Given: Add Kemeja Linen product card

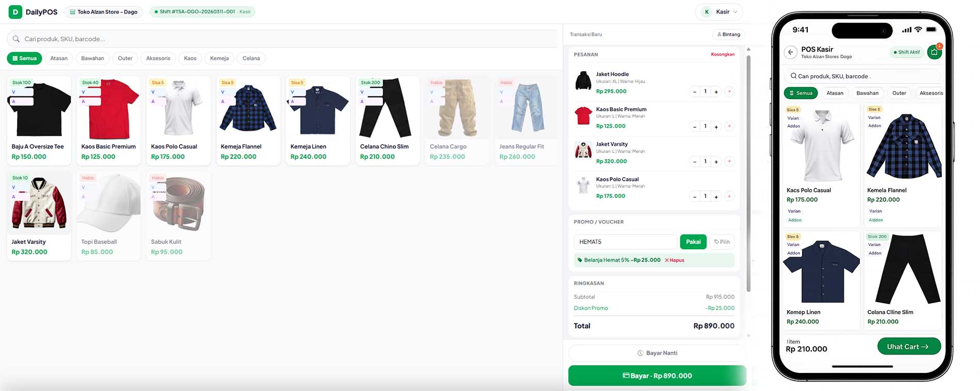Looking at the screenshot, I should (318, 121).
